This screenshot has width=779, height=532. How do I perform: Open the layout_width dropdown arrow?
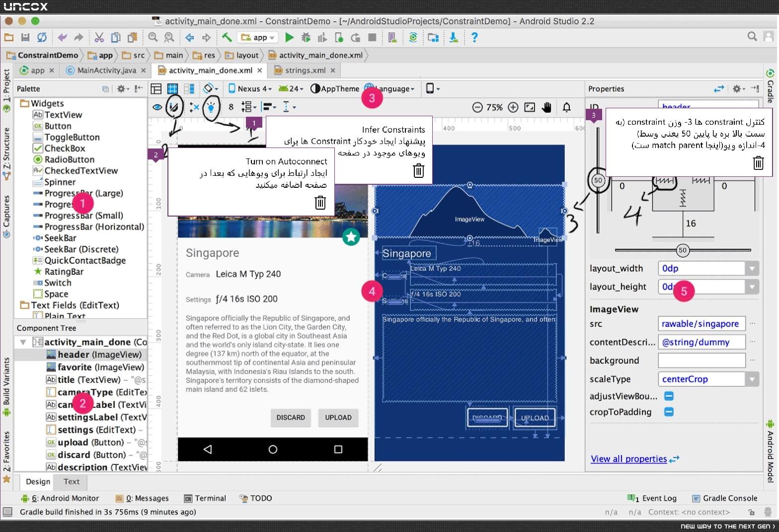[752, 269]
